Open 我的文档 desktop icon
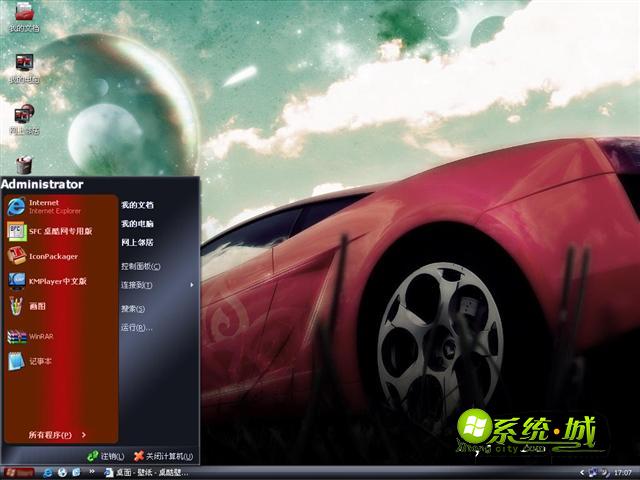 tap(23, 16)
